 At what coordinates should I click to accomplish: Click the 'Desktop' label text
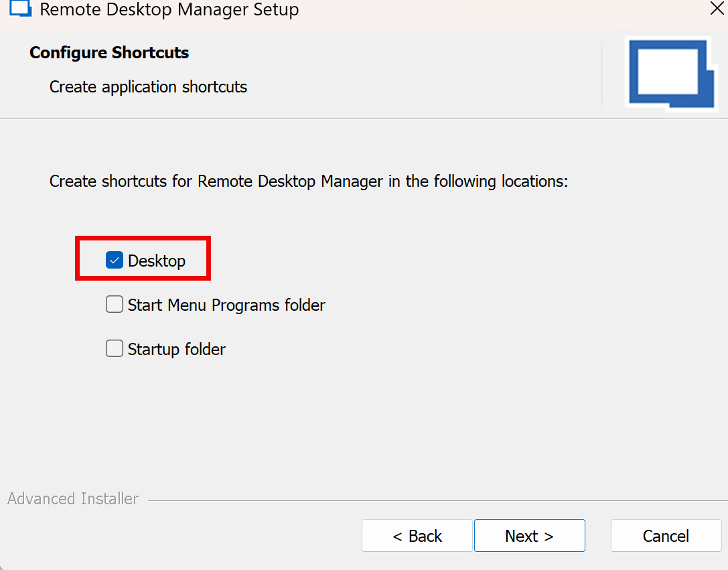click(x=157, y=261)
